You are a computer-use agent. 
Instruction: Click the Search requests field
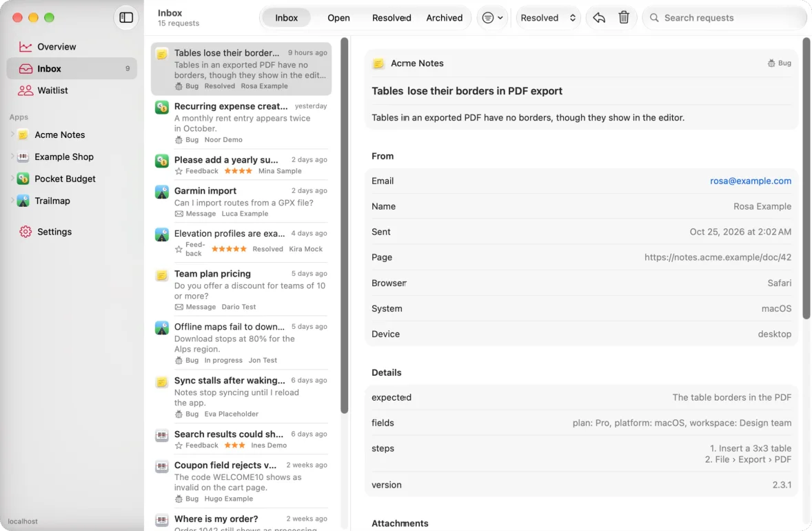(724, 18)
